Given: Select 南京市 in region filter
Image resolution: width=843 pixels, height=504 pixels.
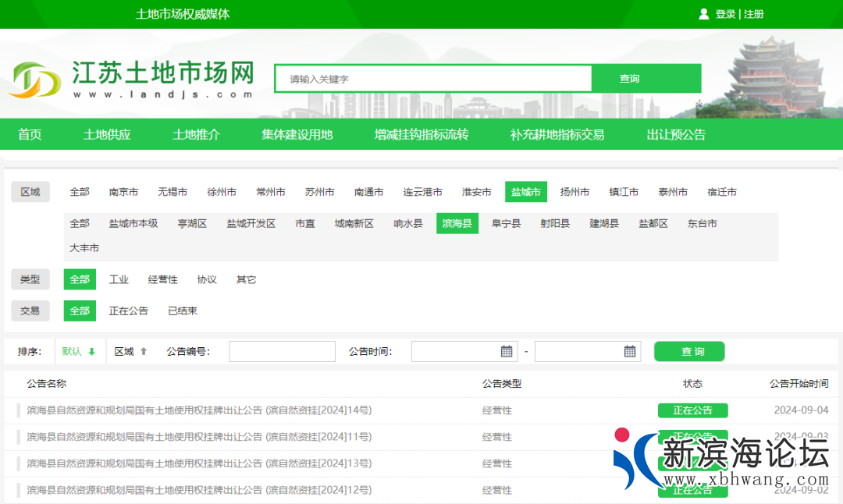Looking at the screenshot, I should [123, 192].
